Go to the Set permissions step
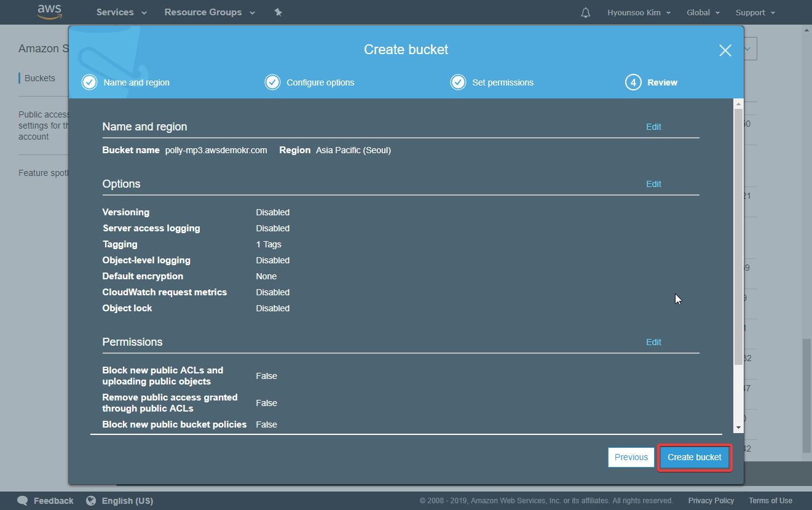Screen dimensions: 812x510 (x=503, y=82)
